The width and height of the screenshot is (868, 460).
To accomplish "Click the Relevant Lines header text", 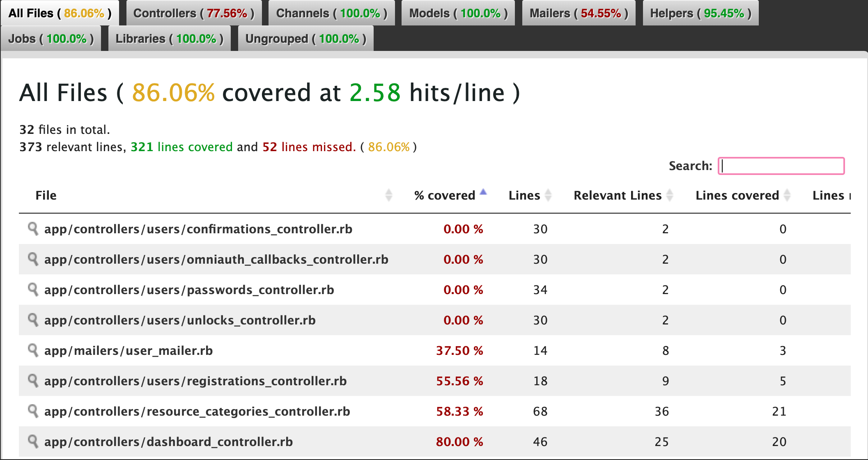I will point(618,195).
